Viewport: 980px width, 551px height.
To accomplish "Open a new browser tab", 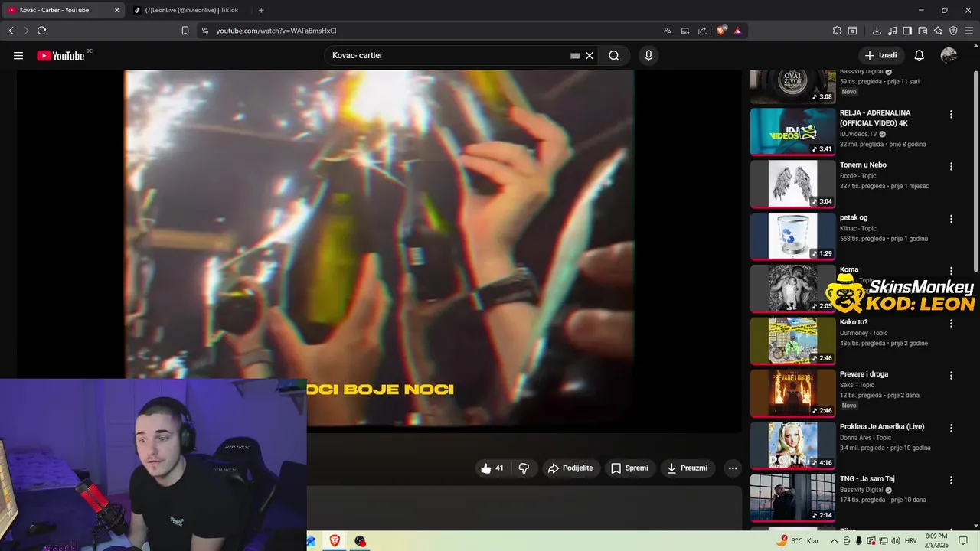I will coord(261,10).
